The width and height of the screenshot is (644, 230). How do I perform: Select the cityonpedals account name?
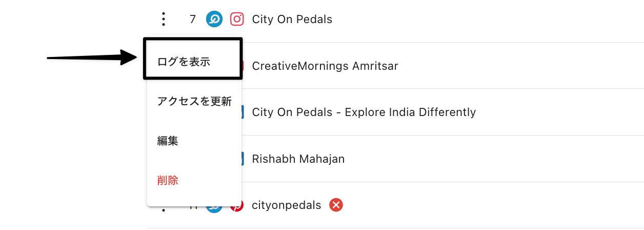286,205
